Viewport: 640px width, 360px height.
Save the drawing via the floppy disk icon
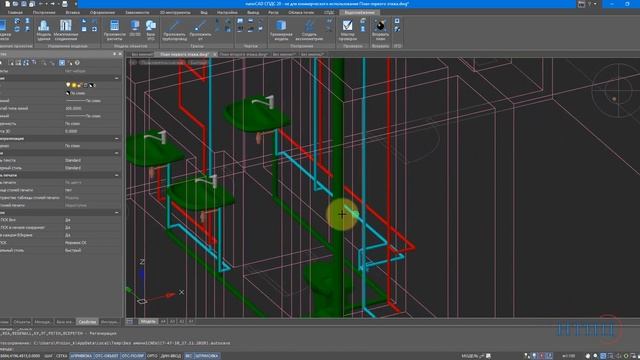pyautogui.click(x=24, y=4)
